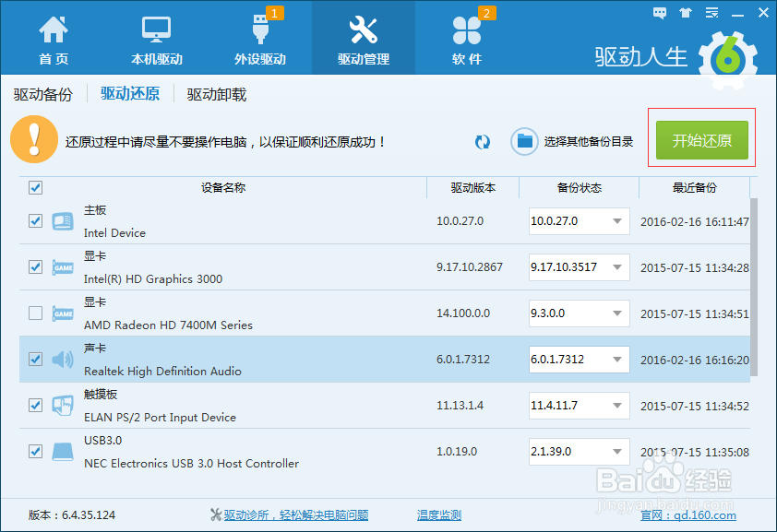Select text NEC Electronics USB 3.0 Host Controller
The height and width of the screenshot is (532, 777).
click(191, 464)
